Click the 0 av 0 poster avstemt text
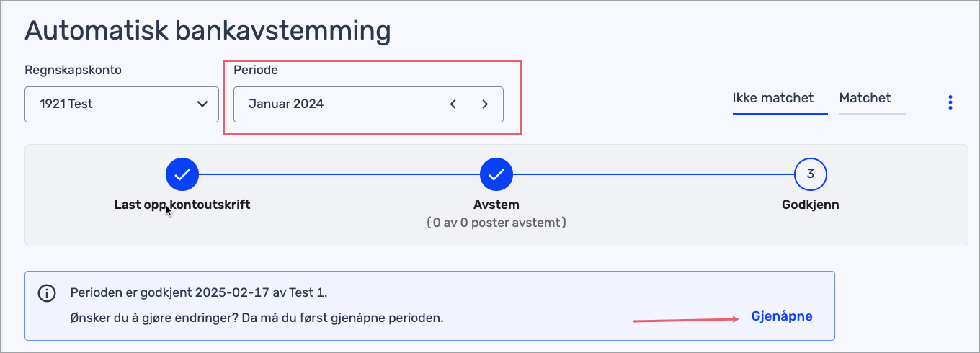This screenshot has width=980, height=353. [x=496, y=223]
